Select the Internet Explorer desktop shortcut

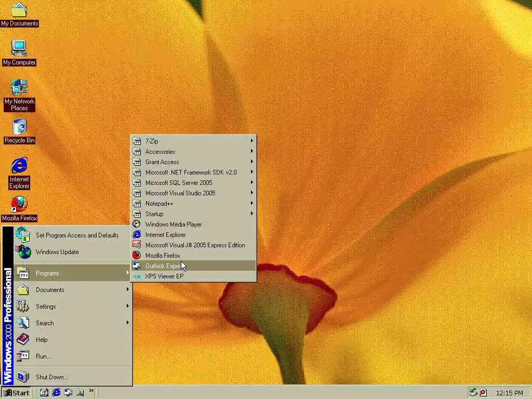(x=19, y=173)
